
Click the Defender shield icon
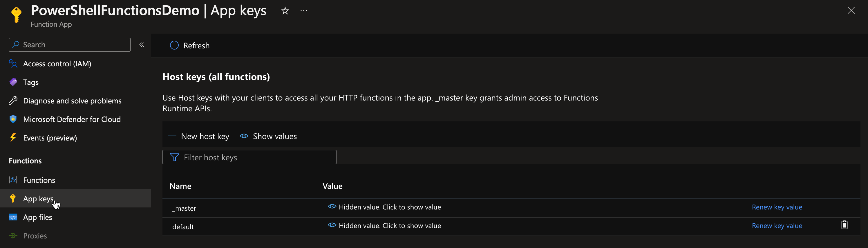click(x=13, y=119)
